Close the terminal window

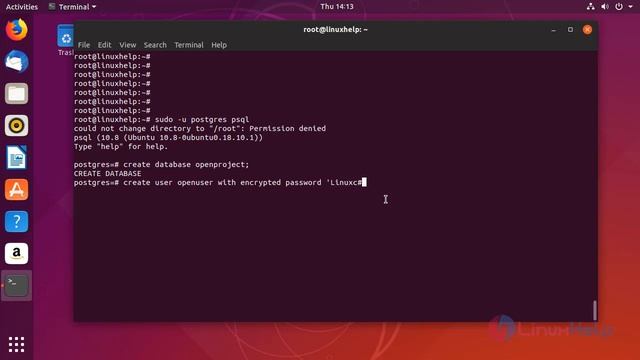587,29
